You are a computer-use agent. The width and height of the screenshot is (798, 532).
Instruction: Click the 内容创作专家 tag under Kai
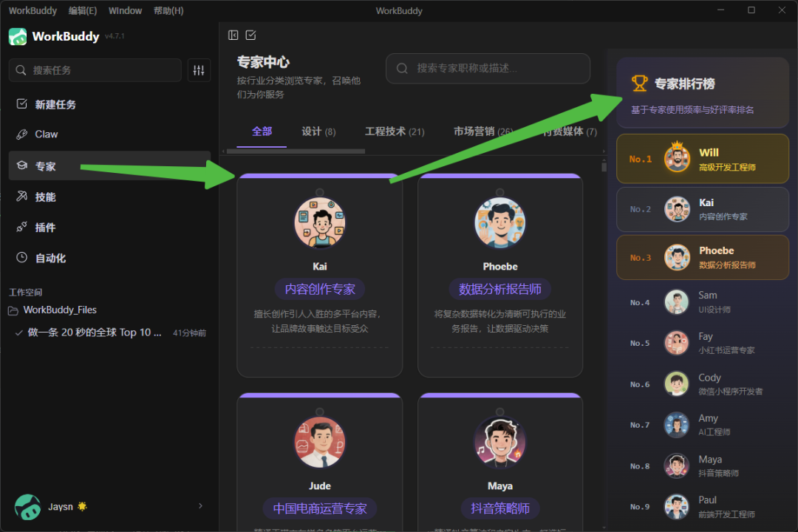[319, 290]
